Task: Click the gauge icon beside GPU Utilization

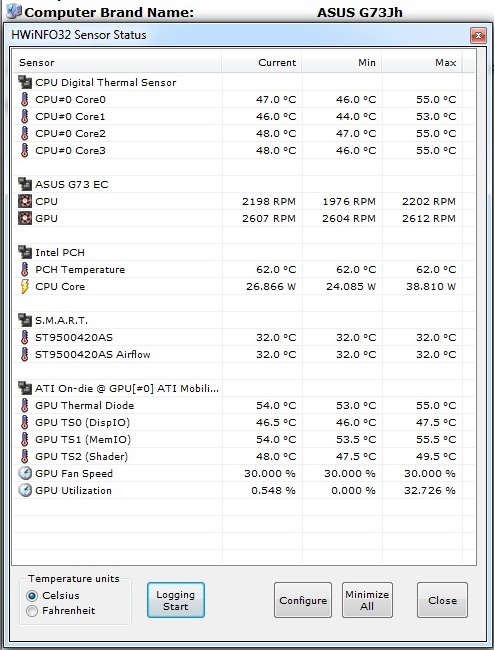Action: click(25, 490)
